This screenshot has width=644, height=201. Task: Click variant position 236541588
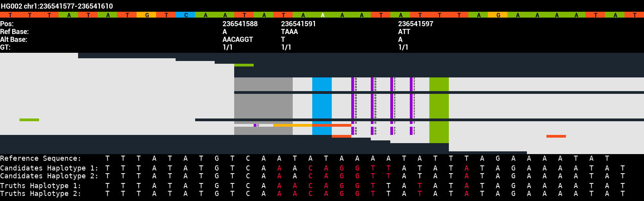pos(240,24)
